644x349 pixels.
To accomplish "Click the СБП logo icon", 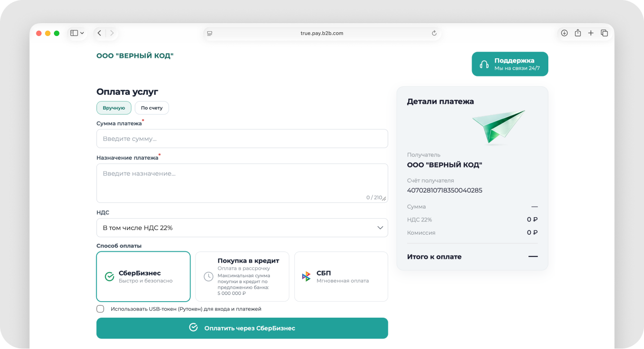I will (306, 277).
